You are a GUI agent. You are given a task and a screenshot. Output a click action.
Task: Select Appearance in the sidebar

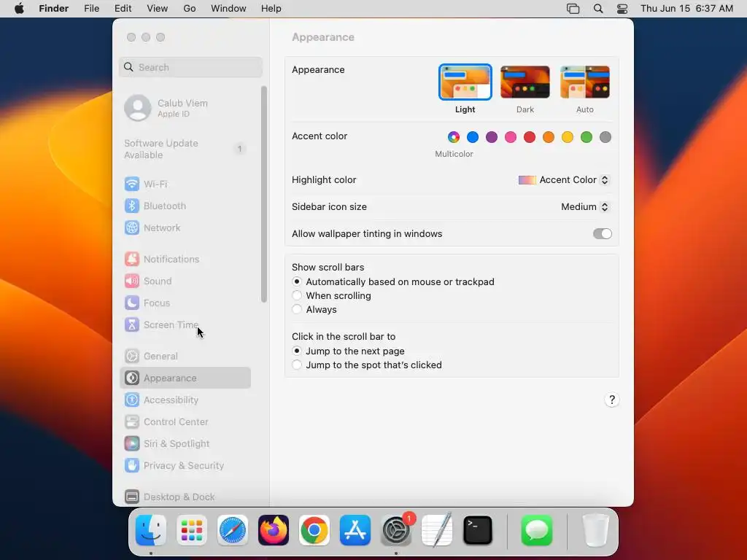[x=185, y=378]
